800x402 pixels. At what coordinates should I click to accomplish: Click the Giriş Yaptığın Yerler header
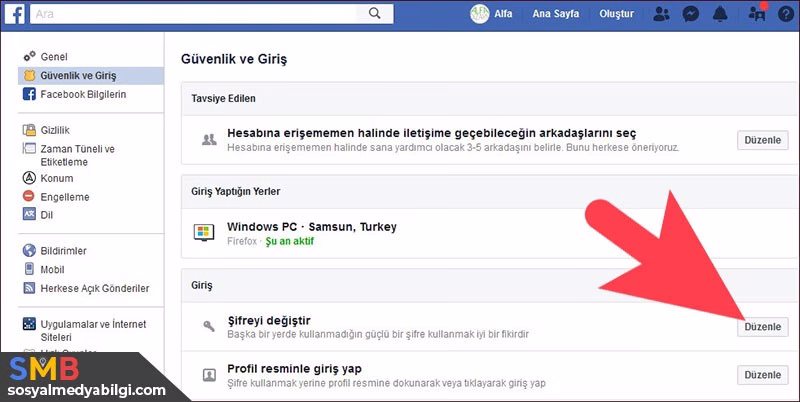(236, 192)
